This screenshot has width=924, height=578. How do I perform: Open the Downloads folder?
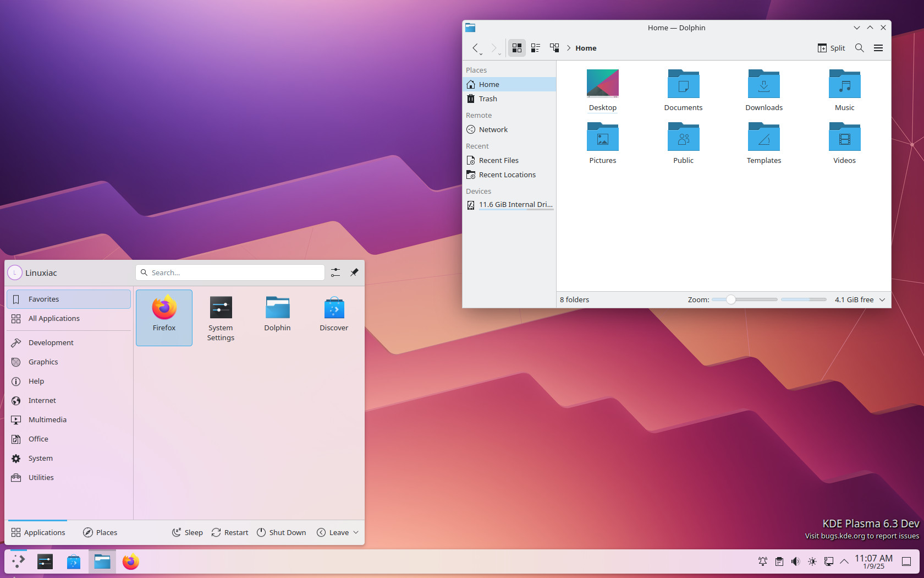(764, 90)
